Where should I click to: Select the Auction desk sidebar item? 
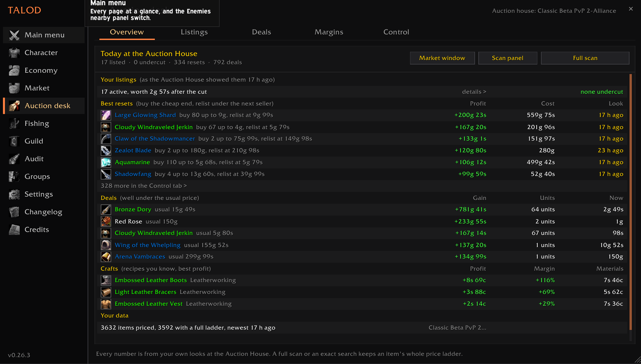[x=44, y=106]
